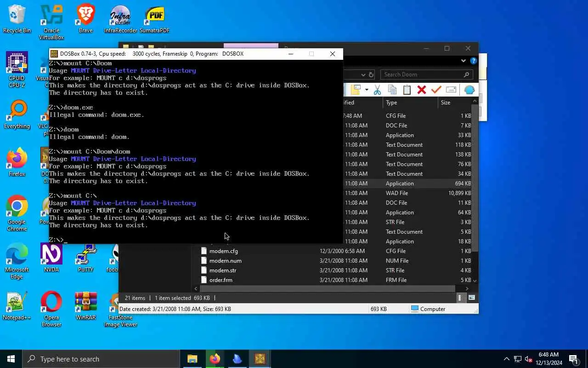The image size is (588, 368).
Task: Select the modem.cfg file
Action: click(223, 251)
